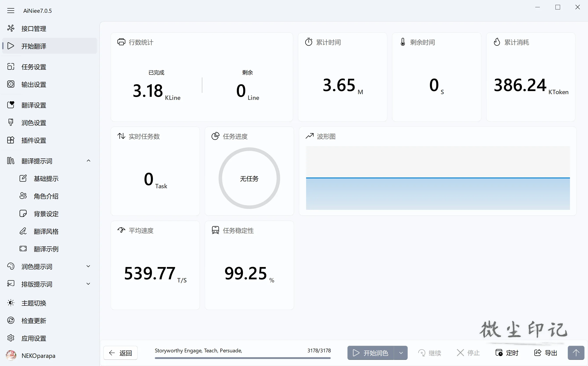The image size is (588, 366).
Task: Click the 插件设置 plugin icon
Action: click(x=11, y=140)
